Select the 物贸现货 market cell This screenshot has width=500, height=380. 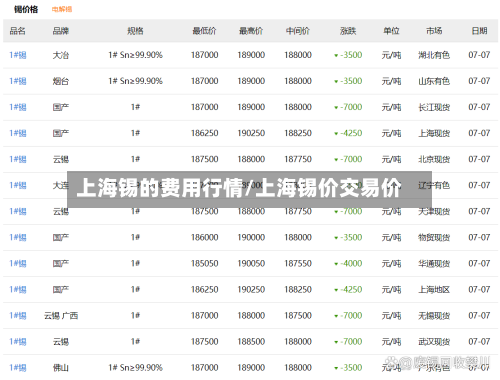click(434, 237)
